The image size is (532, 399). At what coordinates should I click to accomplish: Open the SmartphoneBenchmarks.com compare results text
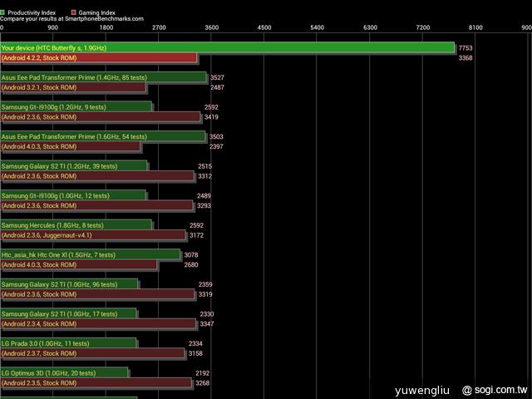coord(71,19)
